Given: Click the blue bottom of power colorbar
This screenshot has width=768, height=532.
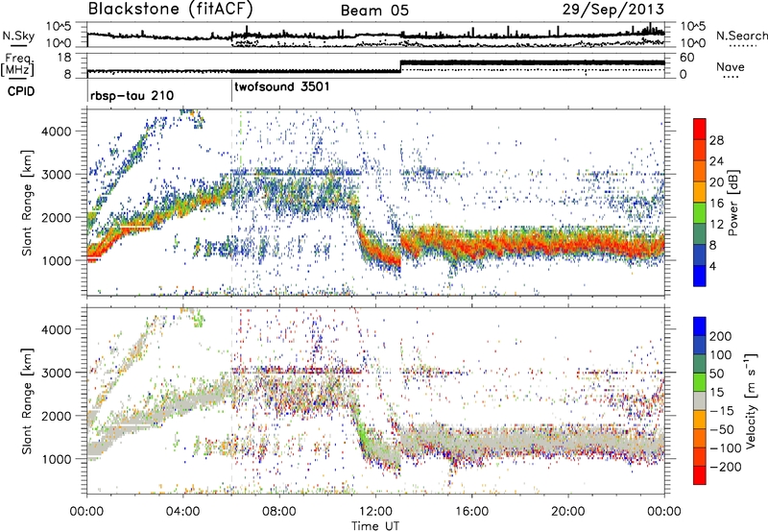Looking at the screenshot, I should tap(700, 276).
